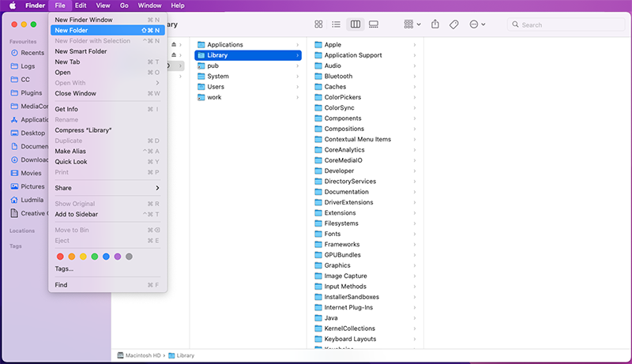Choose New Folder from File menu

(x=107, y=30)
